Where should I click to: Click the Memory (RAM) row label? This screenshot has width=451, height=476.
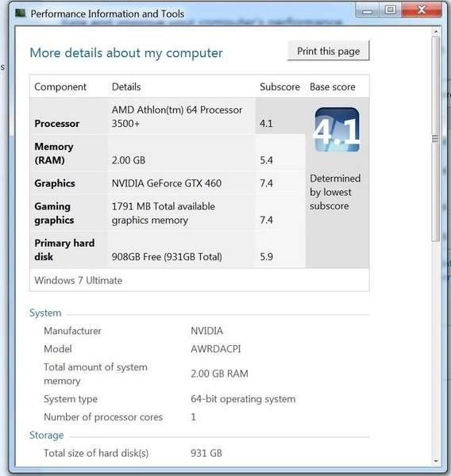pos(54,153)
